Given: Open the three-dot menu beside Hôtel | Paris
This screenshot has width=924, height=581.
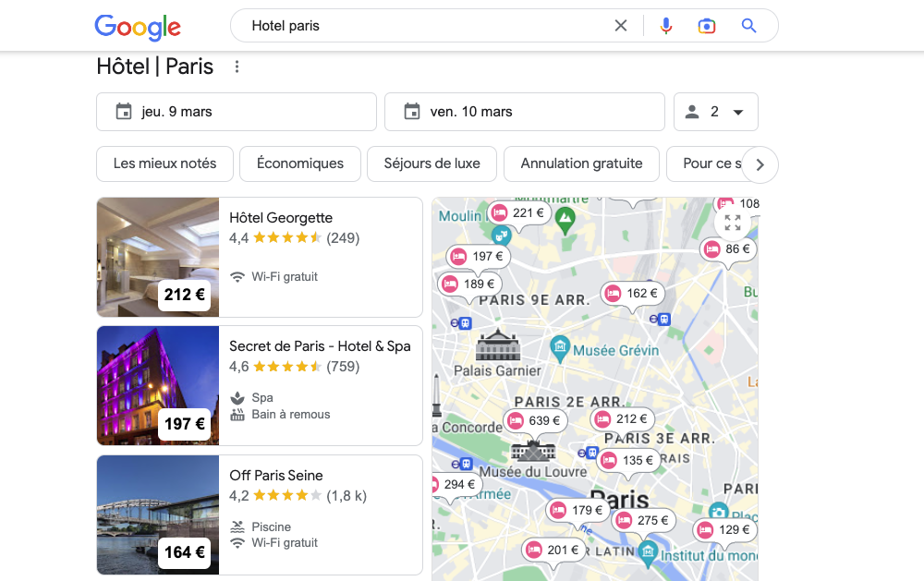Looking at the screenshot, I should click(237, 67).
